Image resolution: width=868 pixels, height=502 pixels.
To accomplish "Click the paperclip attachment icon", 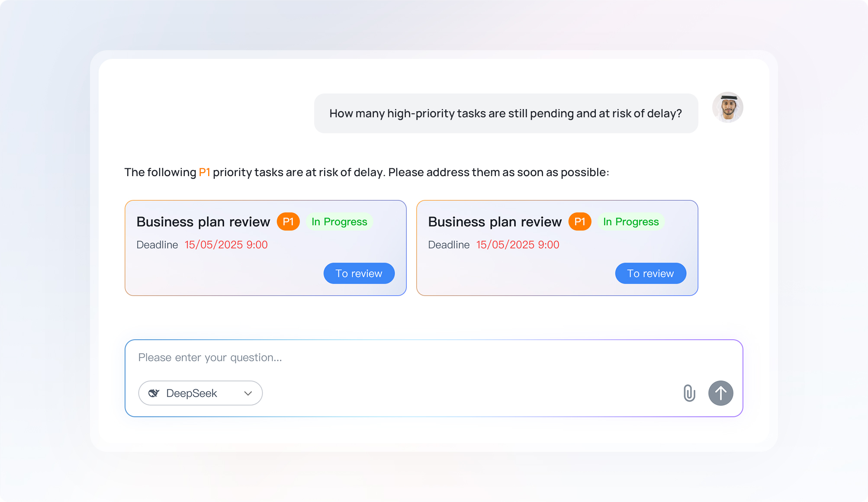I will tap(689, 393).
